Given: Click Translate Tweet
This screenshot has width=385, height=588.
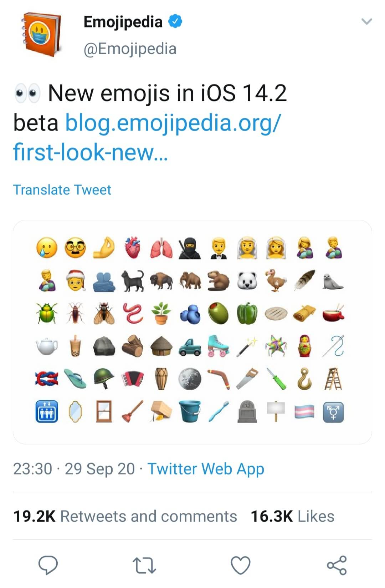Looking at the screenshot, I should (62, 190).
